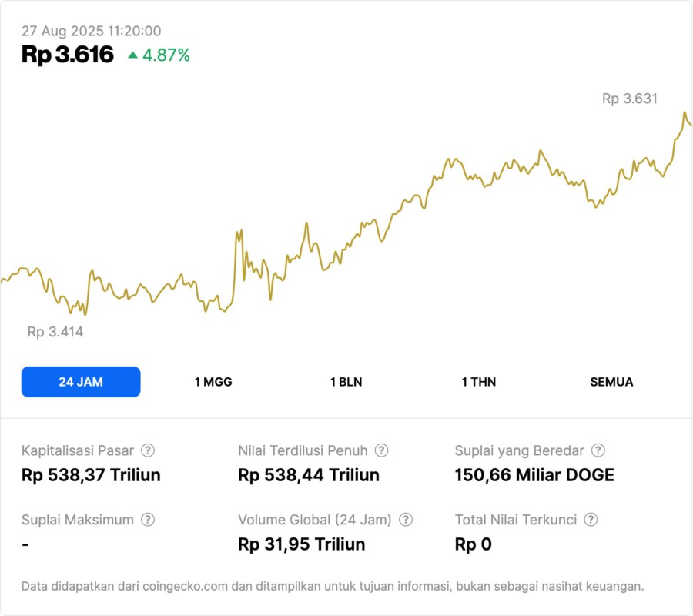Click the current price Rp 3.616
The height and width of the screenshot is (616, 693).
pyautogui.click(x=68, y=55)
